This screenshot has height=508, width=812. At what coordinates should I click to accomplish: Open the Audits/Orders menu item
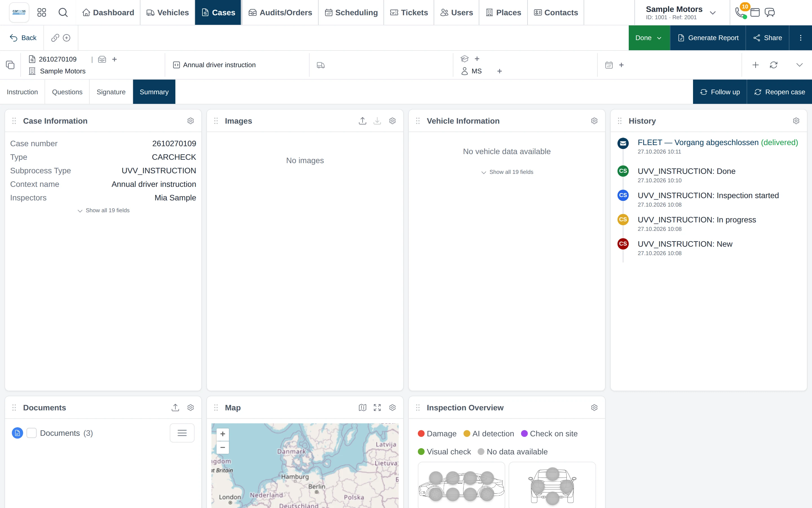(280, 12)
